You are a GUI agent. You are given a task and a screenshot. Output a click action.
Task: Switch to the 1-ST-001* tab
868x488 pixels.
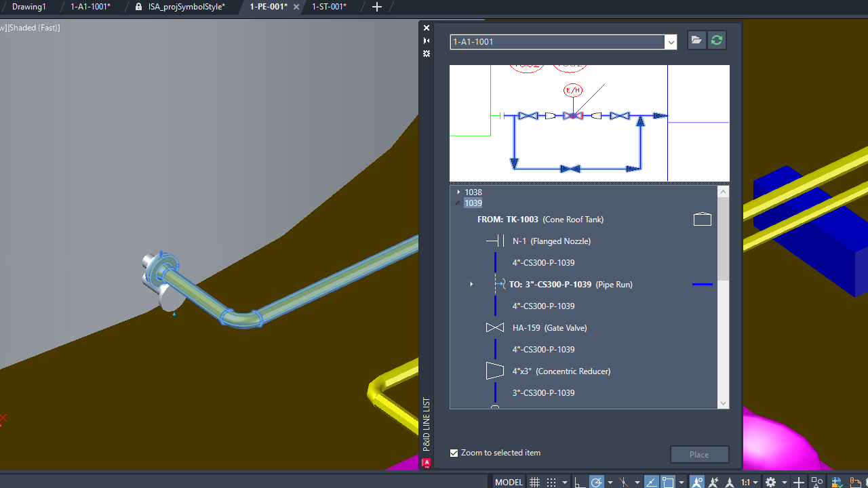coord(329,7)
